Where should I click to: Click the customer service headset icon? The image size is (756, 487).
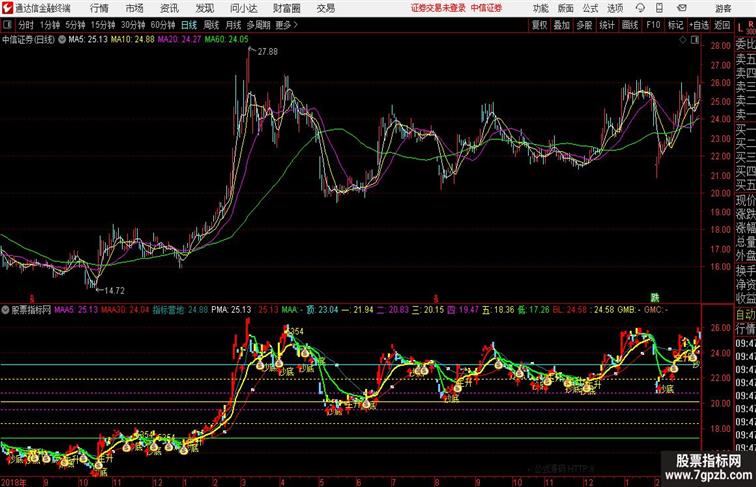coord(640,8)
